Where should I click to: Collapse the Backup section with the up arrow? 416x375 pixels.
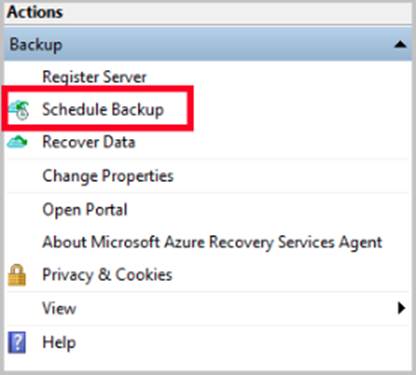[400, 44]
